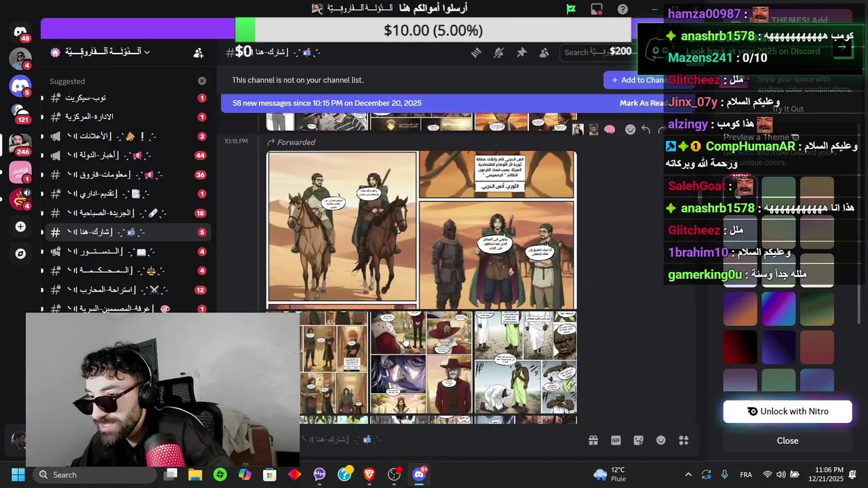Open Discord direct messages home icon
868x488 pixels.
[x=20, y=32]
